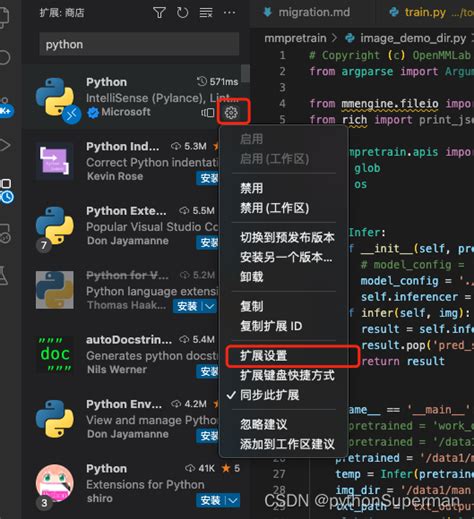
Task: Install Thomas Haakon's Python extension
Action: click(188, 306)
